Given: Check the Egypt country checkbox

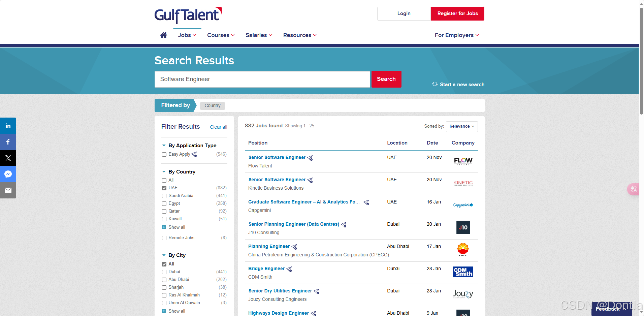Looking at the screenshot, I should tap(164, 203).
